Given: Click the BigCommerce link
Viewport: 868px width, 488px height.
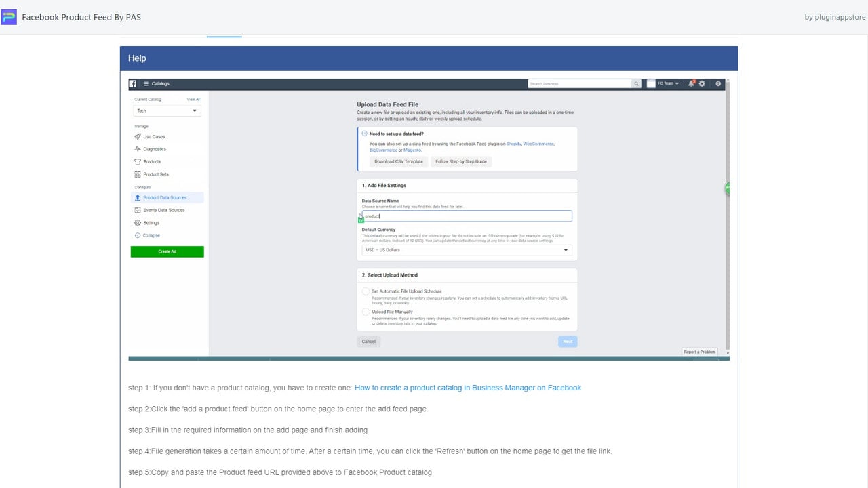Looking at the screenshot, I should click(x=383, y=150).
